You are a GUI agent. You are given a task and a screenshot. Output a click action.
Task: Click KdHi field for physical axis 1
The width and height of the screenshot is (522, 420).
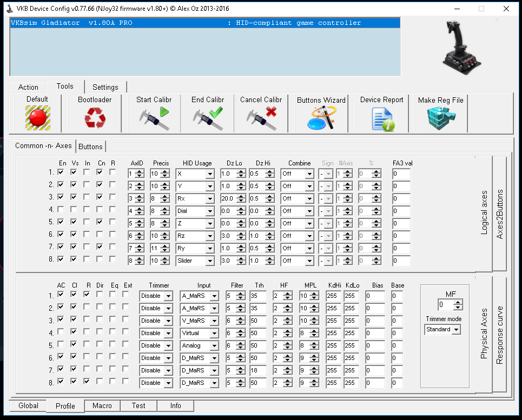tap(334, 296)
